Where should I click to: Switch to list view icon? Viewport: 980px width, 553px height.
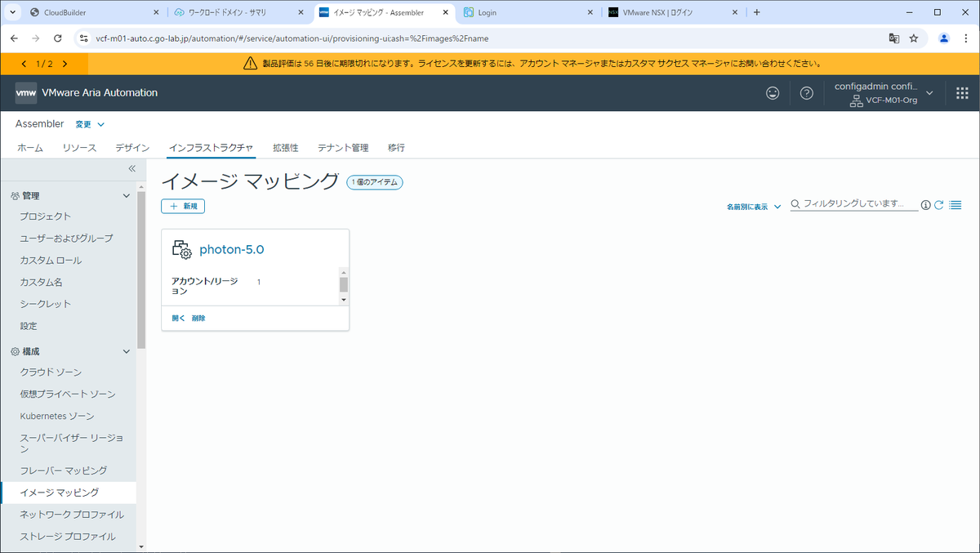coord(955,205)
